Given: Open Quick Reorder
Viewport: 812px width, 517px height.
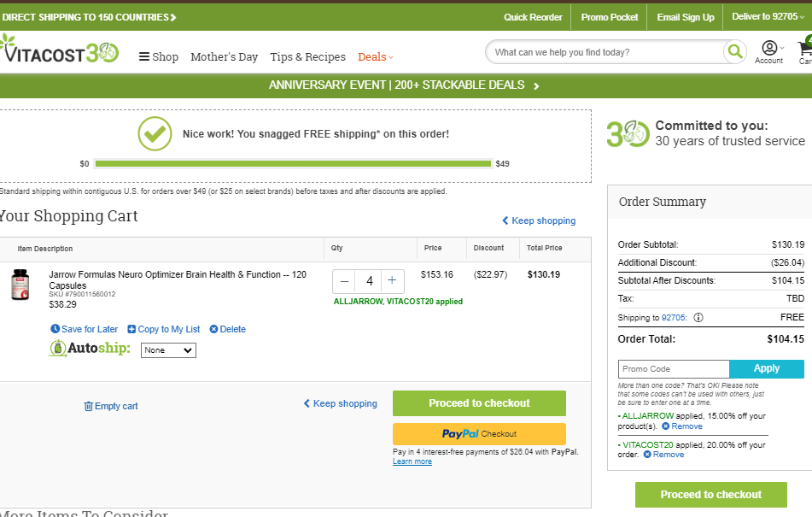Looking at the screenshot, I should (x=533, y=17).
